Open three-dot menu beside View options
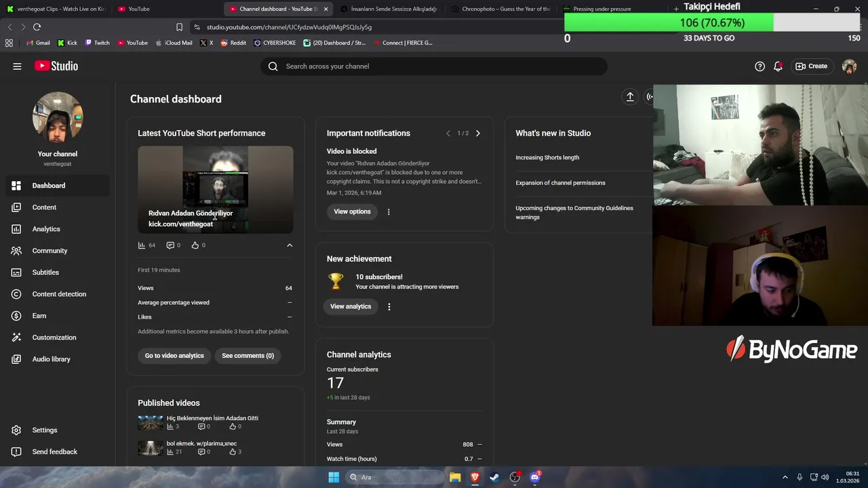The height and width of the screenshot is (488, 868). tap(389, 212)
